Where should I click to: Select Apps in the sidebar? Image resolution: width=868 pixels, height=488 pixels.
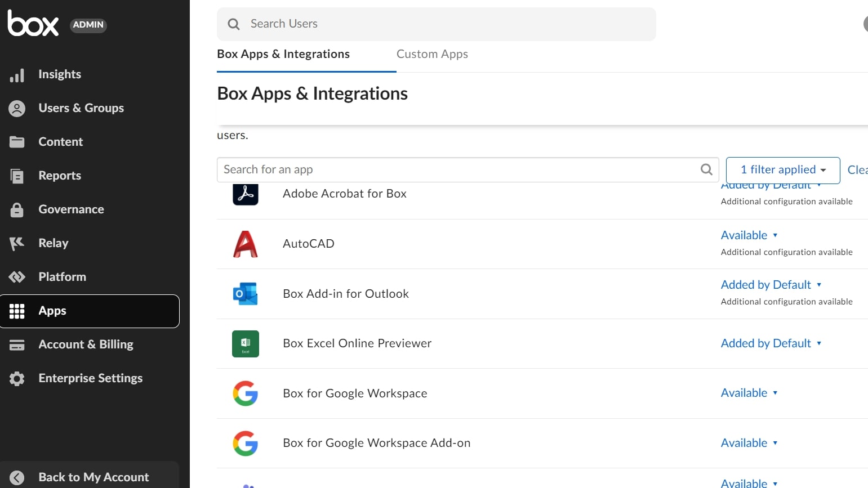[90, 311]
